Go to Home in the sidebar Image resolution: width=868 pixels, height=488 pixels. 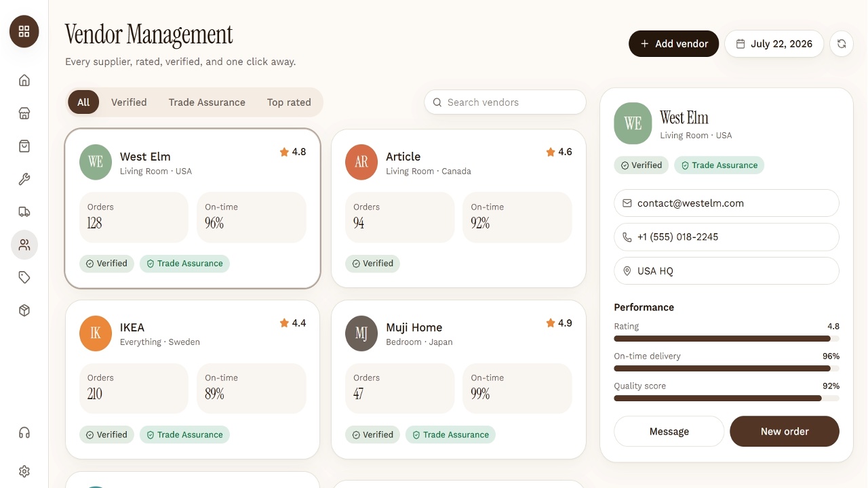coord(24,81)
